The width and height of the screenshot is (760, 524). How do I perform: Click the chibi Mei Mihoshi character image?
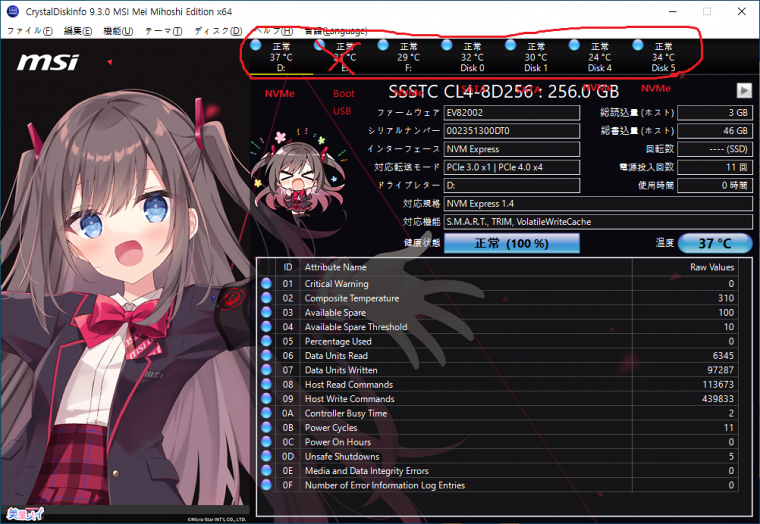[299, 175]
